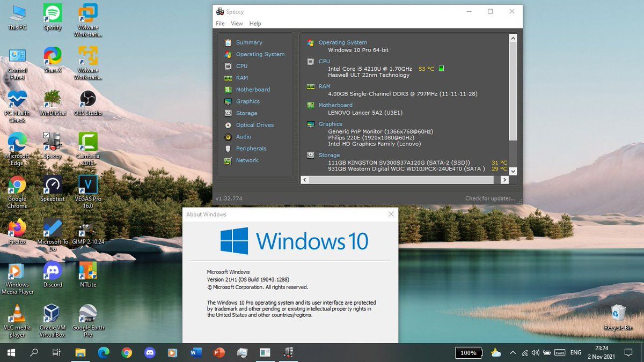Click the Operating System heading link
This screenshot has height=362, width=644.
342,42
